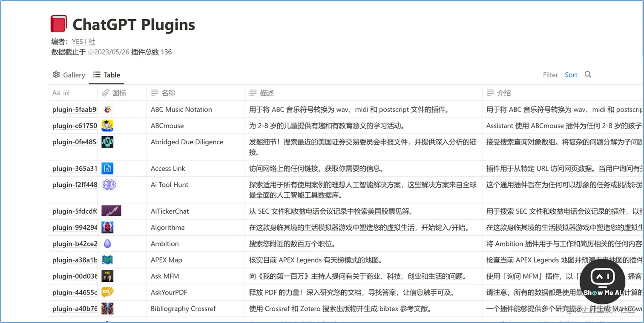Click the plugin-994294 id cell
This screenshot has height=323, width=644.
point(73,227)
